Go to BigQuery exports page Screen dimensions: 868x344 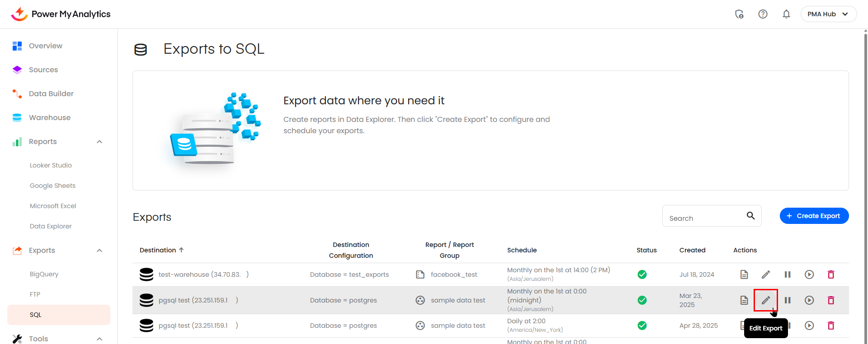point(44,274)
